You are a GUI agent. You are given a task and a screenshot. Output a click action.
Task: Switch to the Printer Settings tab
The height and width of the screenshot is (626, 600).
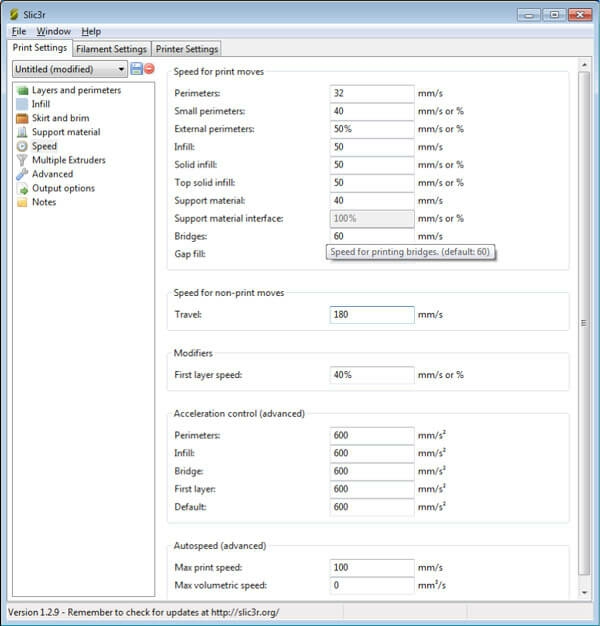(x=187, y=49)
